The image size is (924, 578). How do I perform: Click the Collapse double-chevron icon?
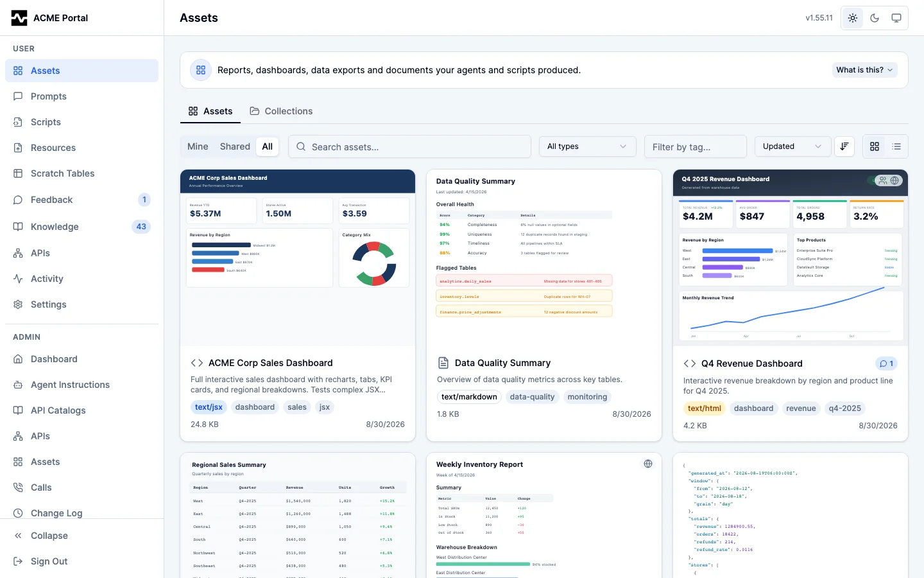18,536
